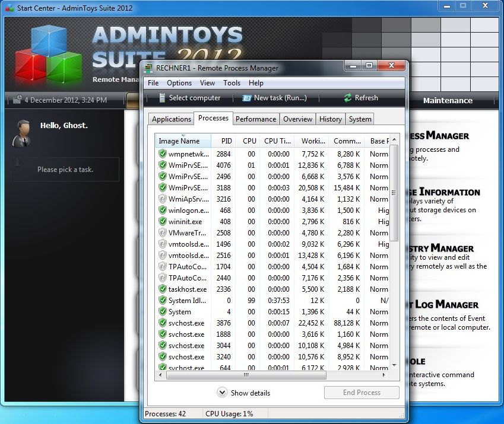Switch to the Performance tab
This screenshot has width=504, height=424.
coord(256,119)
